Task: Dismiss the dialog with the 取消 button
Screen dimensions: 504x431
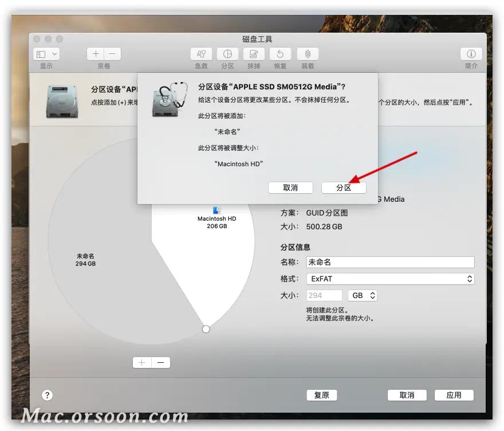Action: [x=290, y=187]
